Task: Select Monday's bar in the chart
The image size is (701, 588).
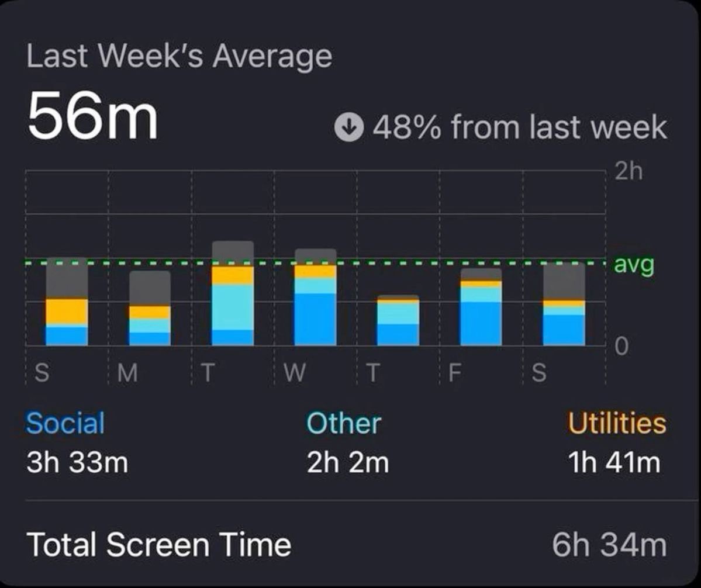Action: tap(150, 308)
